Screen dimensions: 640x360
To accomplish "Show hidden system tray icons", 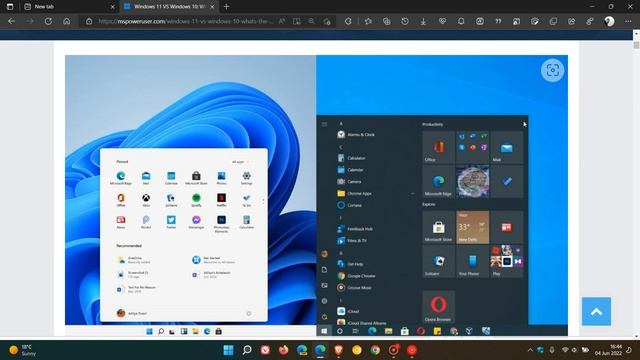I will [x=530, y=350].
